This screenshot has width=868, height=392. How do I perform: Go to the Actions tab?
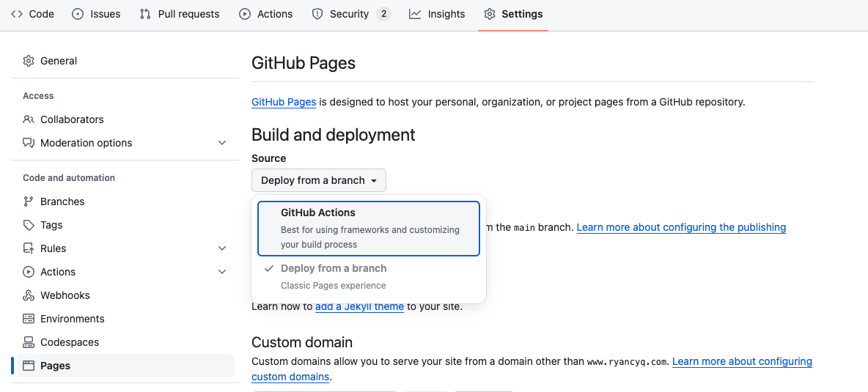pos(265,15)
